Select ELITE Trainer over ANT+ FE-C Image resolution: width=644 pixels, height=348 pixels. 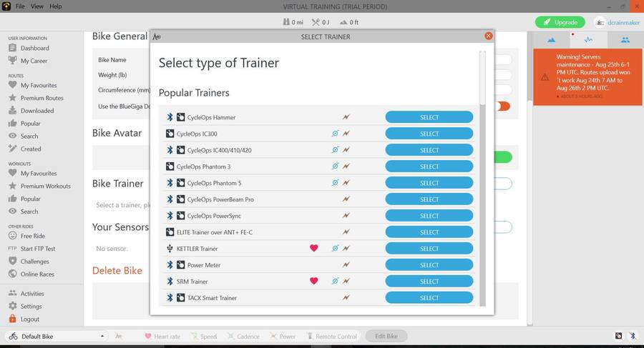(x=429, y=232)
